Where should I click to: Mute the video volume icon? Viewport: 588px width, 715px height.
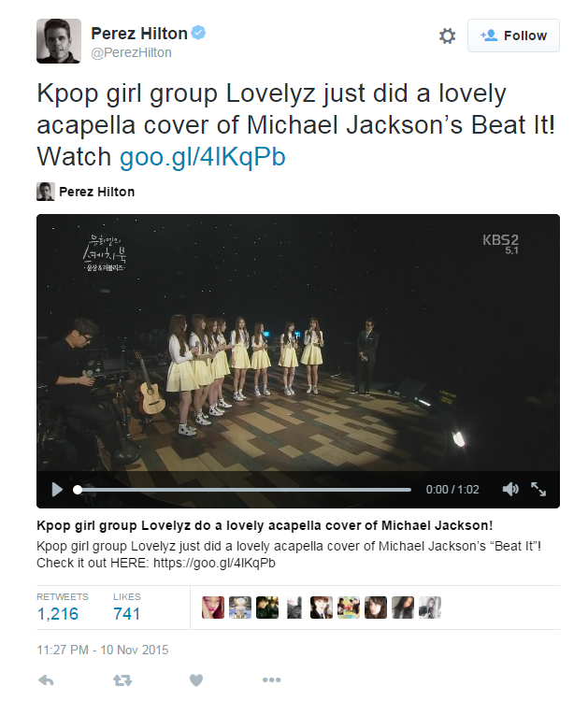click(510, 489)
